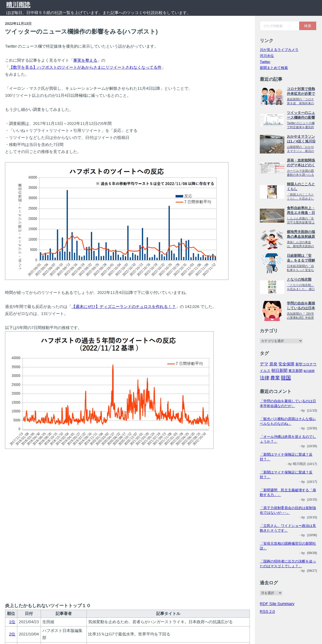Click the 原発・放射能関係 table thumbnail
The width and height of the screenshot is (322, 644).
272,168
